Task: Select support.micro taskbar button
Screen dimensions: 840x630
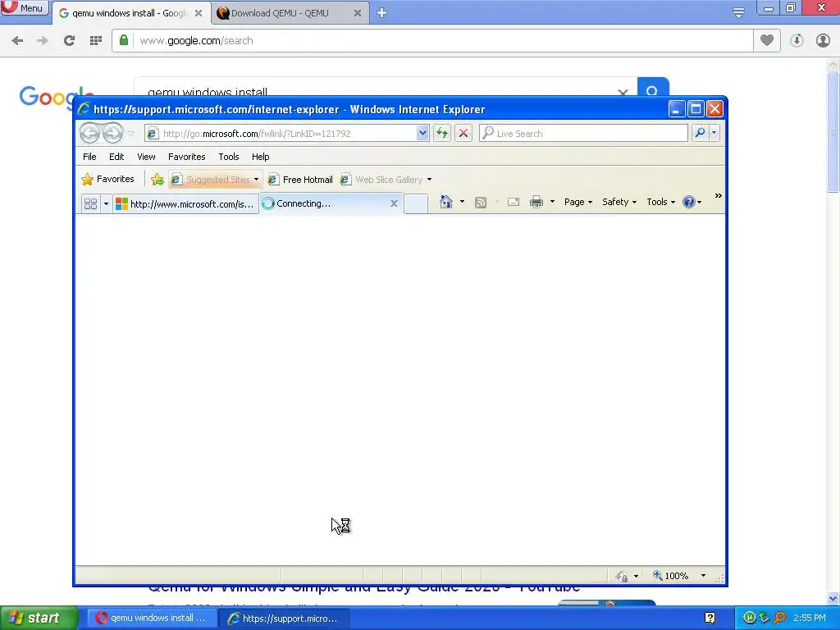Action: point(284,619)
